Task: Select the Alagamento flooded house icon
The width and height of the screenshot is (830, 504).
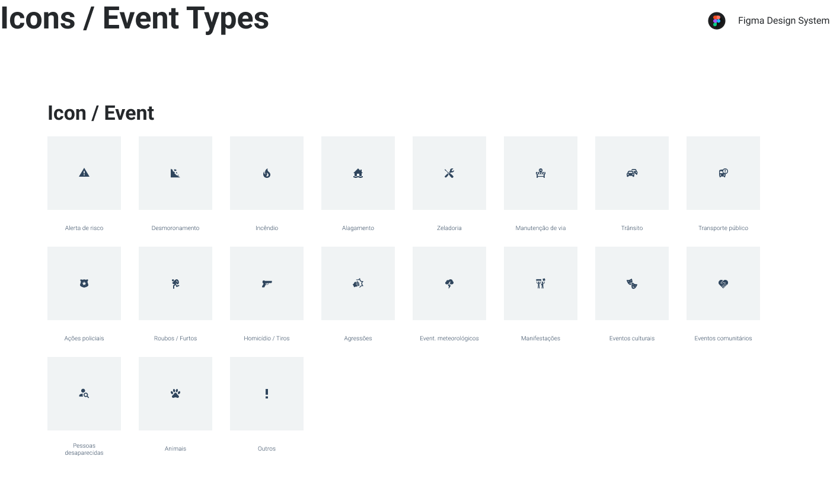Action: pos(358,173)
